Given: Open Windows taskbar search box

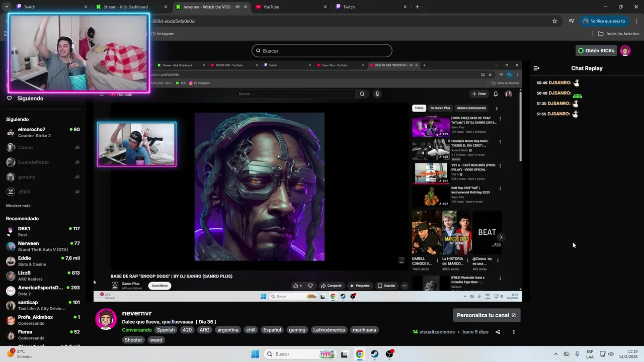Looking at the screenshot, I should (x=300, y=354).
